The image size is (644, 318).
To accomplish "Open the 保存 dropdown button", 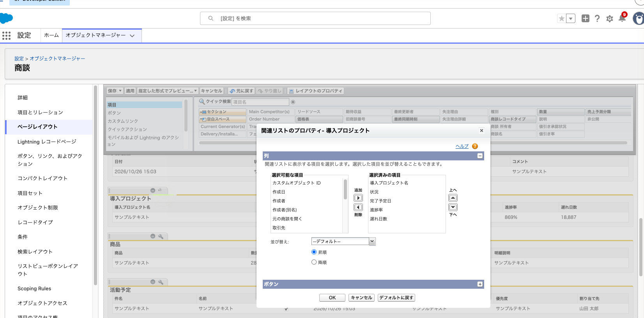I will 115,91.
